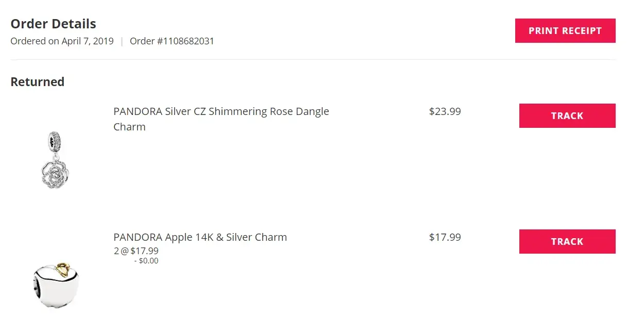Click the Order Details heading
Screen dimensions: 644x332
pos(54,24)
